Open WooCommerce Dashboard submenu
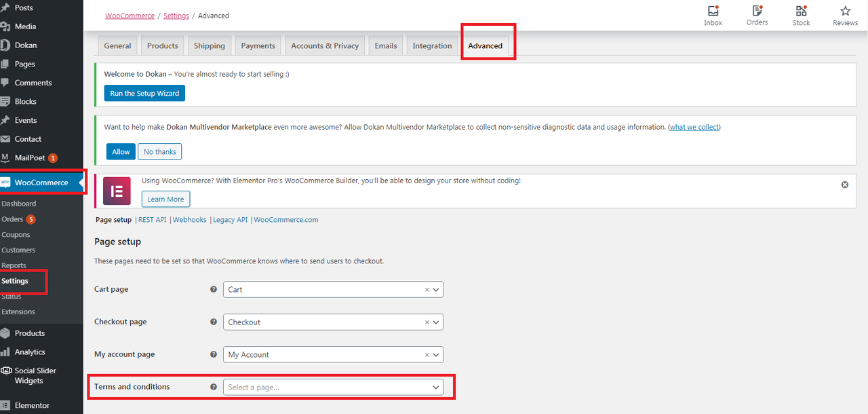The image size is (868, 414). tap(19, 204)
